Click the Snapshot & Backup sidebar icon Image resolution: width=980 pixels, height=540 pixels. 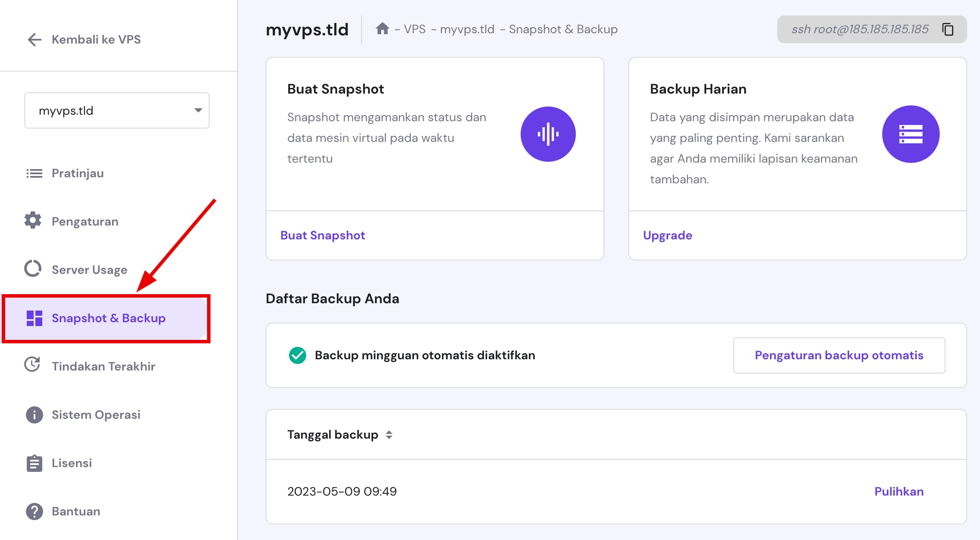[x=35, y=318]
